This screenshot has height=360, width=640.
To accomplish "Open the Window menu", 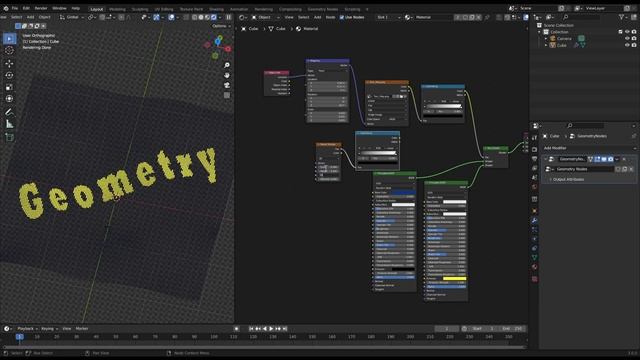I will pyautogui.click(x=59, y=8).
